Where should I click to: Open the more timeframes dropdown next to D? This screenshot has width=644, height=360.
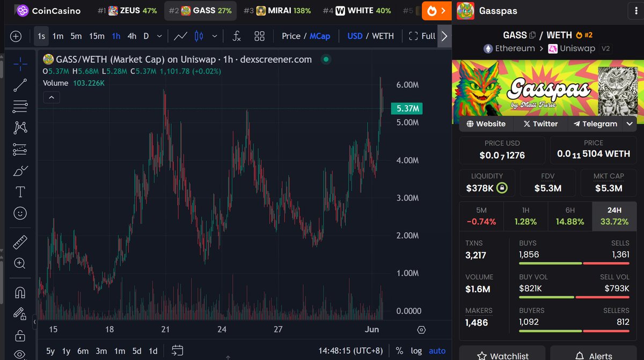click(x=159, y=36)
